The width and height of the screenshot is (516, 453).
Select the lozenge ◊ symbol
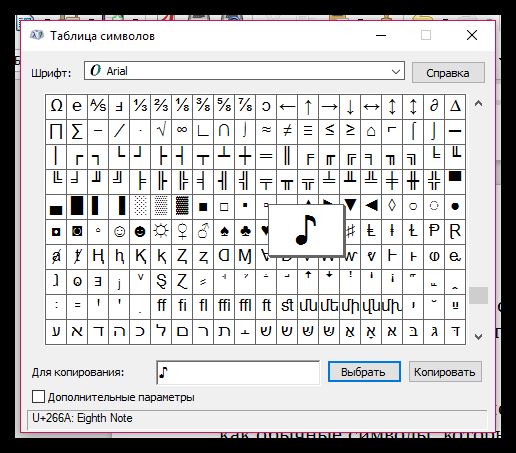coord(392,206)
